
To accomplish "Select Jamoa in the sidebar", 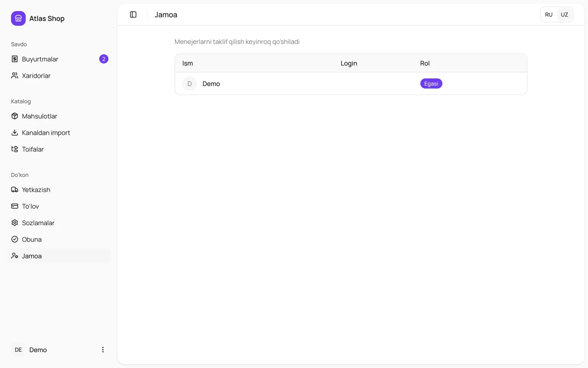I will pyautogui.click(x=59, y=256).
